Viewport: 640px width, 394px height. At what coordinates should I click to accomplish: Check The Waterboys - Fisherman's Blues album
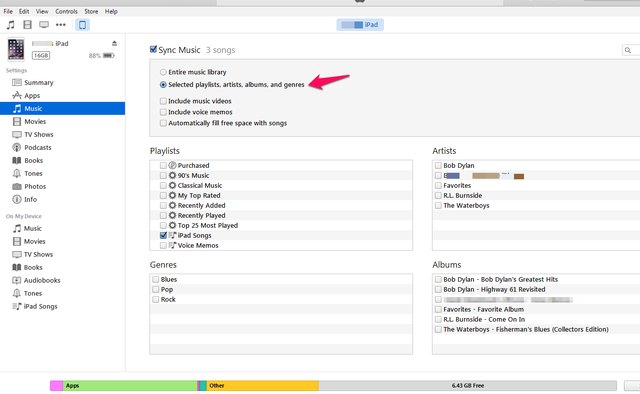pos(438,329)
